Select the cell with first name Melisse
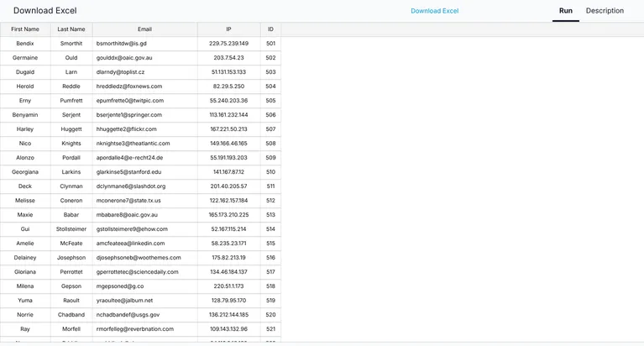The height and width of the screenshot is (346, 644). tap(25, 201)
